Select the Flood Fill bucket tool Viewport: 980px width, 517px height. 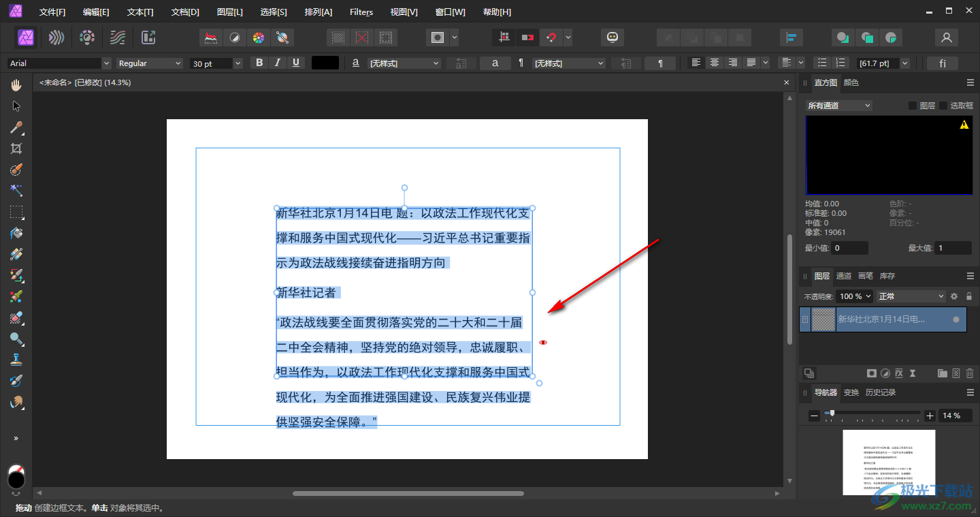(16, 233)
